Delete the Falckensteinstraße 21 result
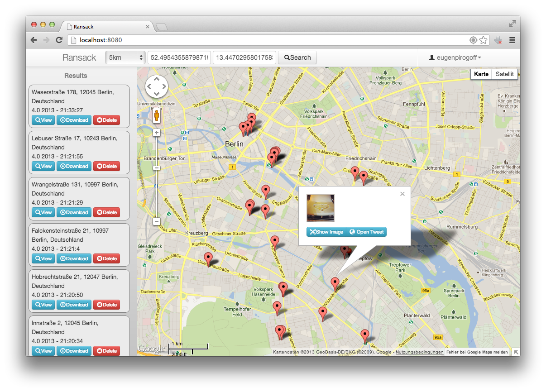Viewport: 546px width, 392px height. tap(106, 258)
